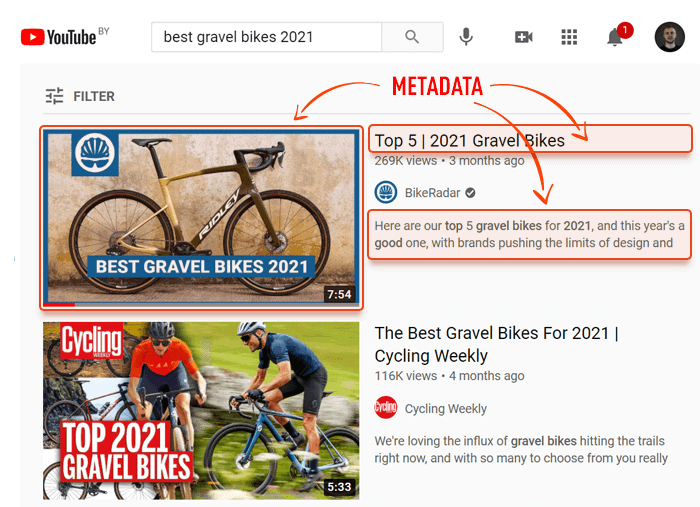Click the Cycling Weekly channel avatar icon
The image size is (700, 507).
point(386,407)
